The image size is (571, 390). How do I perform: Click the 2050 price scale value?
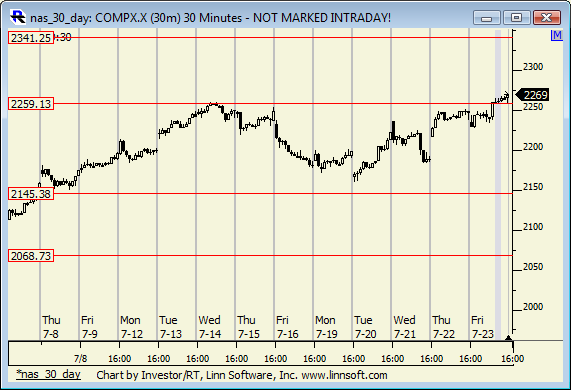pyautogui.click(x=533, y=267)
